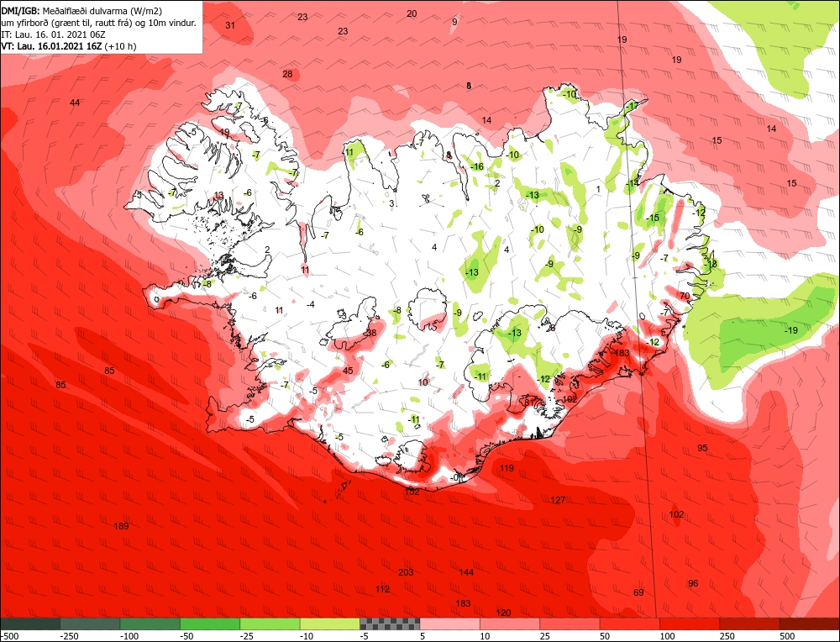840x642 pixels.
Task: Click the salmon swatch between 25 and 50
Action: [x=570, y=624]
